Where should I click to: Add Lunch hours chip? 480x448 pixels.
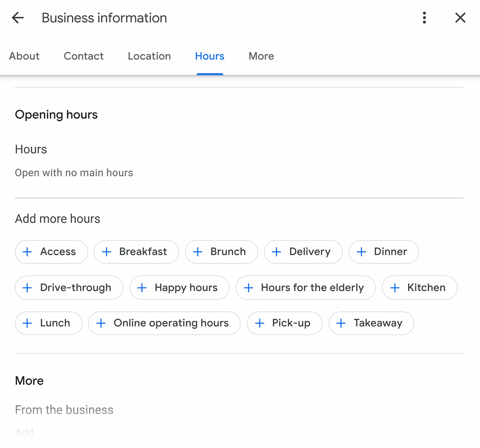[x=49, y=323]
